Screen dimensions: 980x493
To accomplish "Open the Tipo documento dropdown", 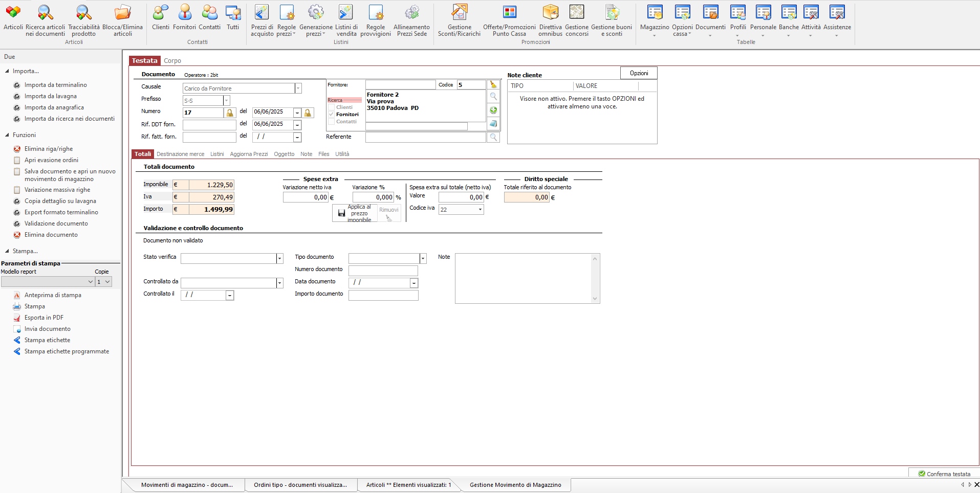I will pos(423,258).
